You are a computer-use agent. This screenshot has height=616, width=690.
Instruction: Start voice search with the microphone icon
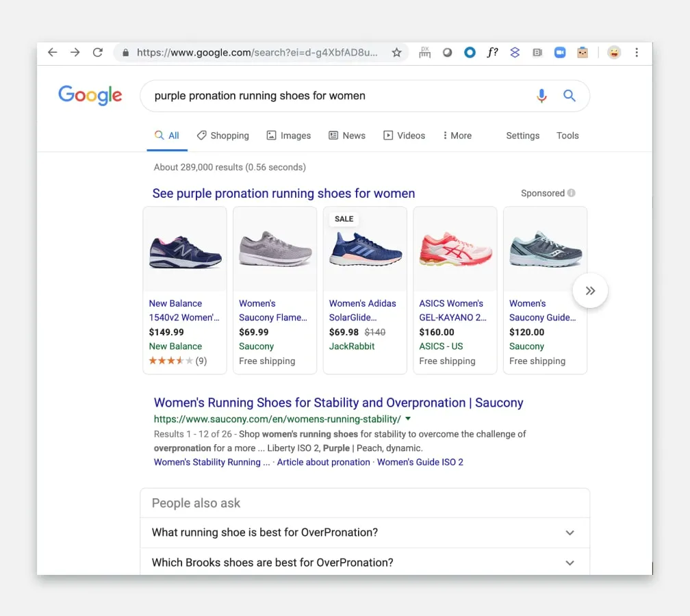click(x=541, y=96)
